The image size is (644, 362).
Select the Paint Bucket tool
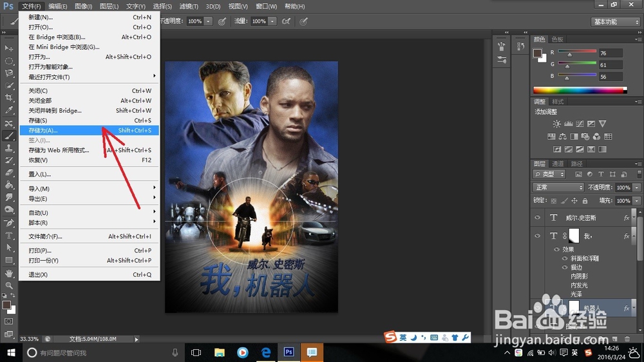coord(8,185)
